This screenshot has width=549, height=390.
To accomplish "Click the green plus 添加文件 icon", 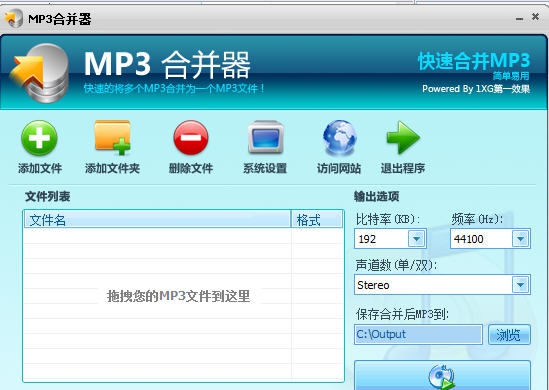I will [39, 138].
